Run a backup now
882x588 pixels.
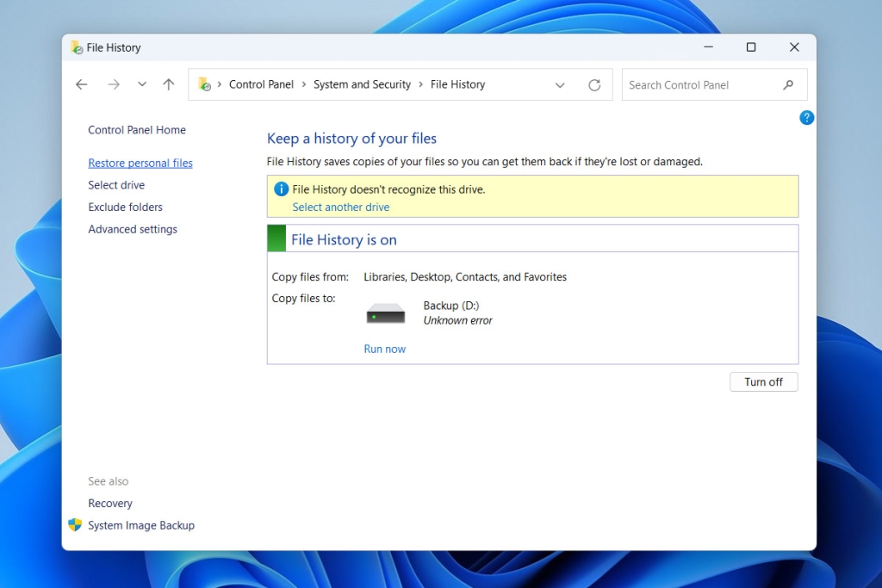384,349
